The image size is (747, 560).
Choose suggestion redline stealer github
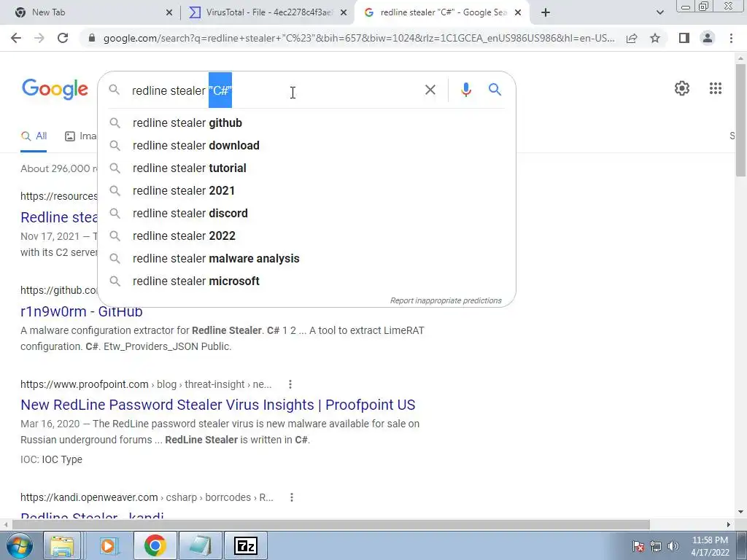[x=307, y=122]
